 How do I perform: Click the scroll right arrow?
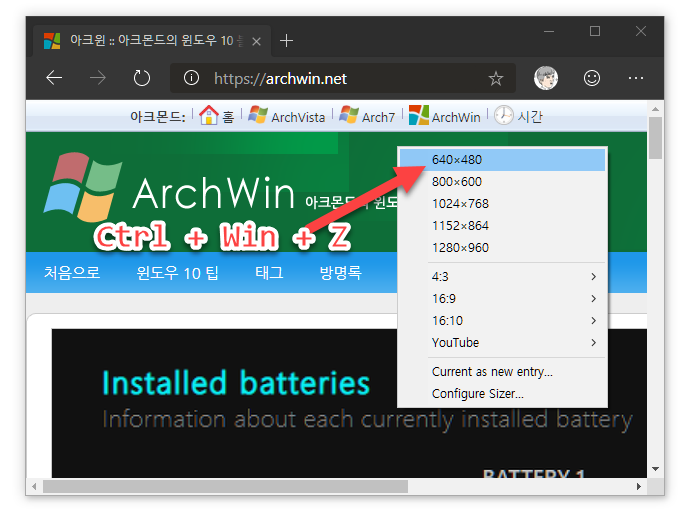(x=639, y=486)
